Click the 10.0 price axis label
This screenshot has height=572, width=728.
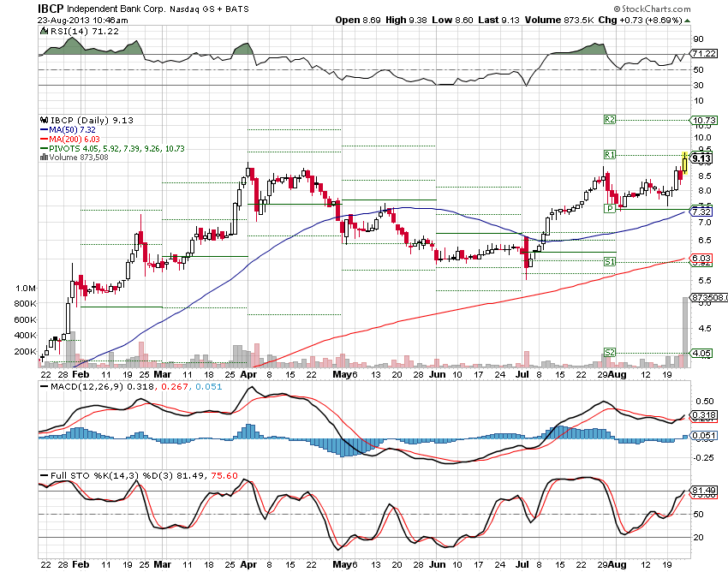(x=702, y=137)
